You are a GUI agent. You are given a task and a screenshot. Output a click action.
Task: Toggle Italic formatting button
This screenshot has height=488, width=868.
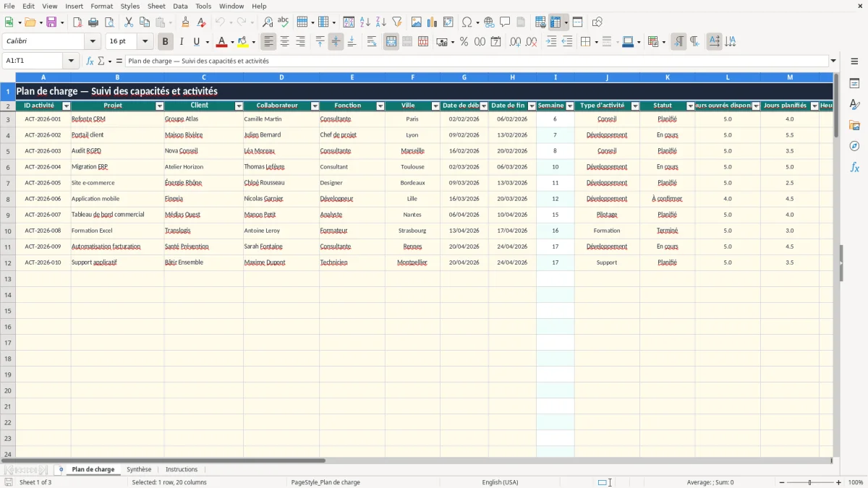click(182, 42)
